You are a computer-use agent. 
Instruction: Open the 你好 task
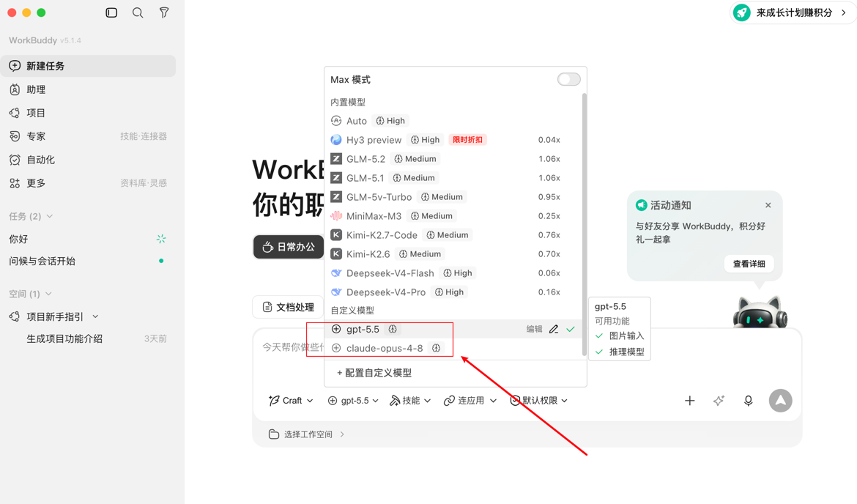pos(88,239)
